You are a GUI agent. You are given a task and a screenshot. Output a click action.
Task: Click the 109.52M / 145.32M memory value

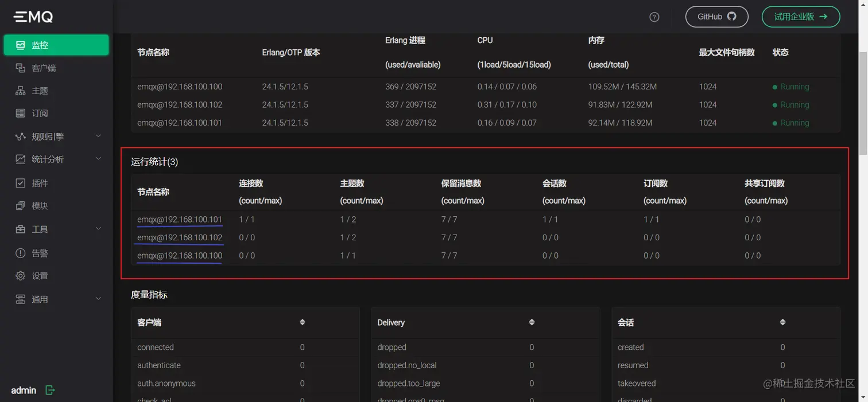coord(622,87)
